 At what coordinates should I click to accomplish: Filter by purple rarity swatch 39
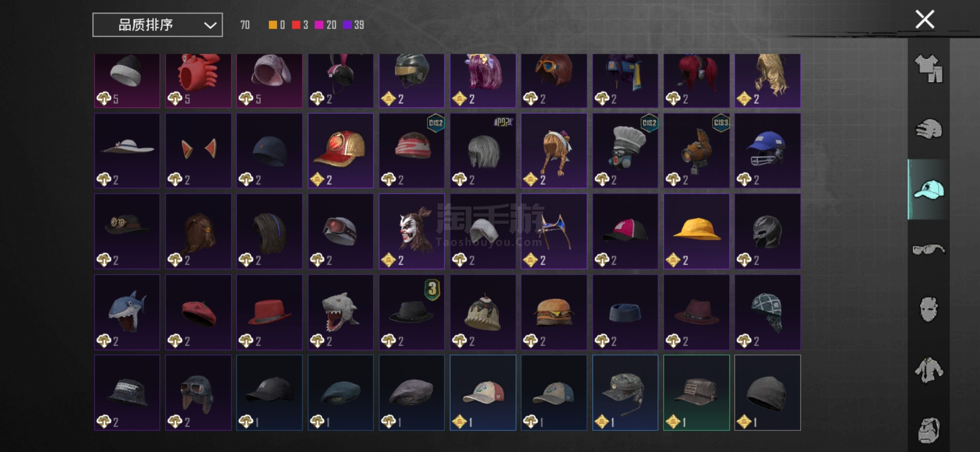(353, 25)
